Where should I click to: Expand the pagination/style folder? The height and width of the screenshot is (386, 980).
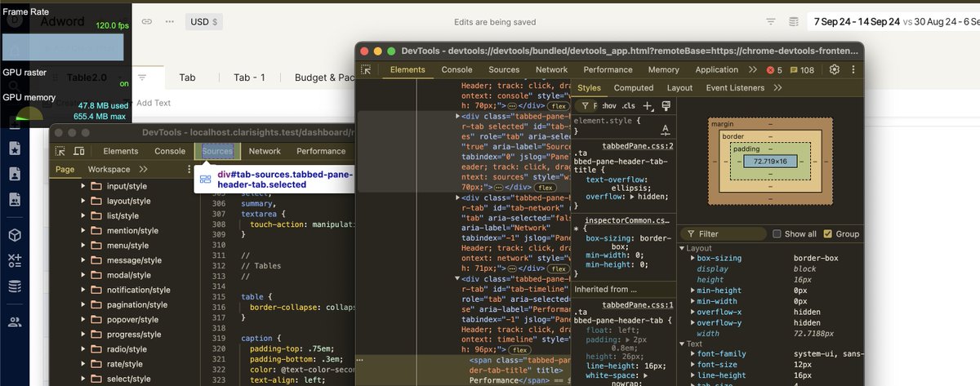click(83, 305)
